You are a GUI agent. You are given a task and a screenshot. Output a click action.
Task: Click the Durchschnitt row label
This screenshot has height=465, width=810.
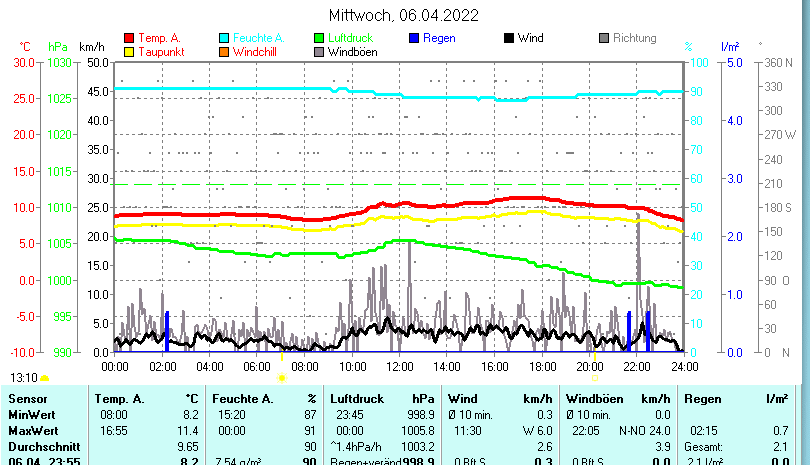39,445
